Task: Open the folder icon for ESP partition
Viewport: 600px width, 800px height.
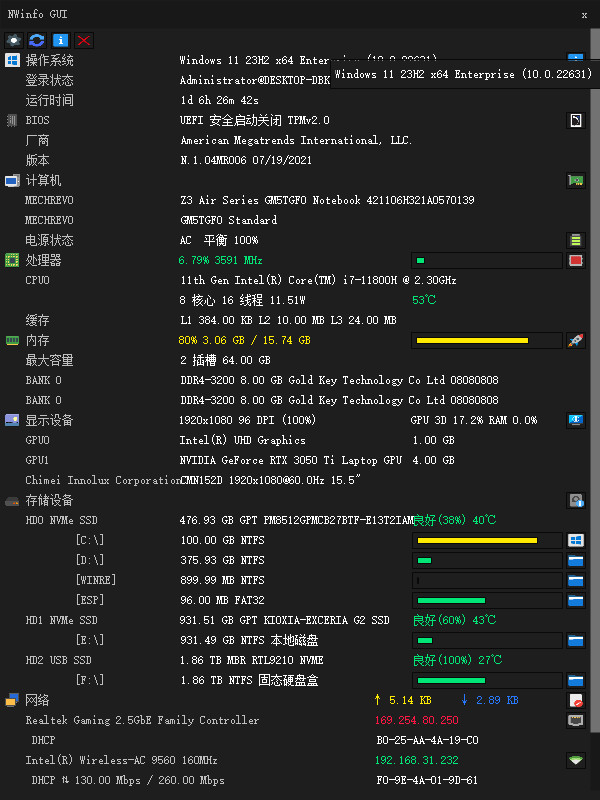Action: point(576,600)
